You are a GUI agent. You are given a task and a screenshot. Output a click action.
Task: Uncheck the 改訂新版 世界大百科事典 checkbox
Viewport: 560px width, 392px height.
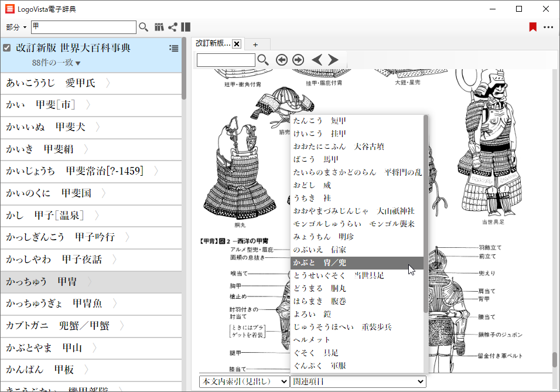(7, 48)
